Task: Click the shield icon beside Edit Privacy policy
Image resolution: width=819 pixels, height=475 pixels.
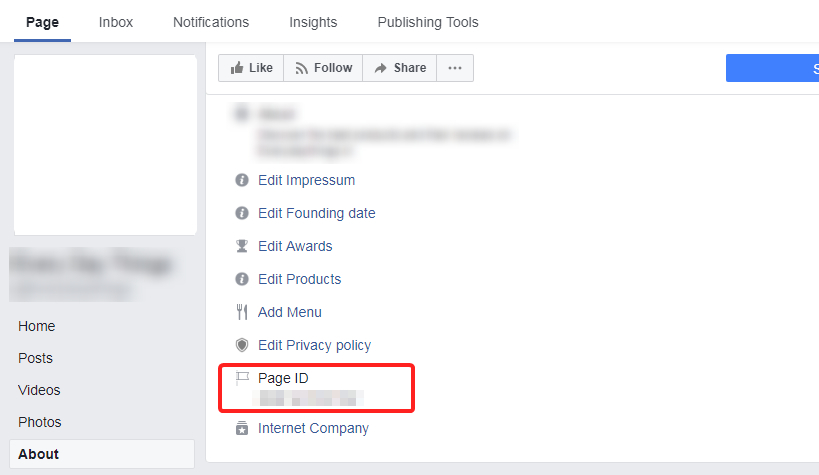Action: (242, 345)
